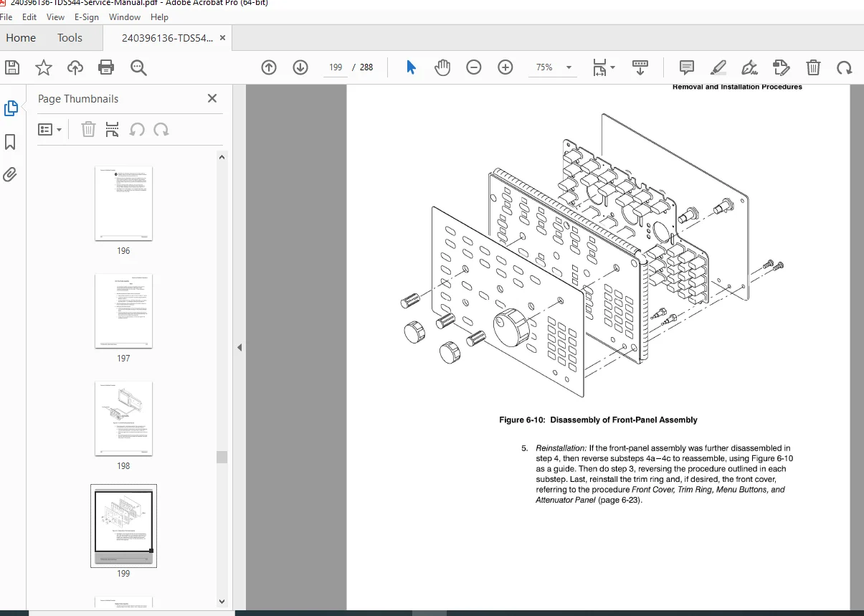864x616 pixels.
Task: Click the 'Page Thumbnails' panel title
Action: pos(78,99)
